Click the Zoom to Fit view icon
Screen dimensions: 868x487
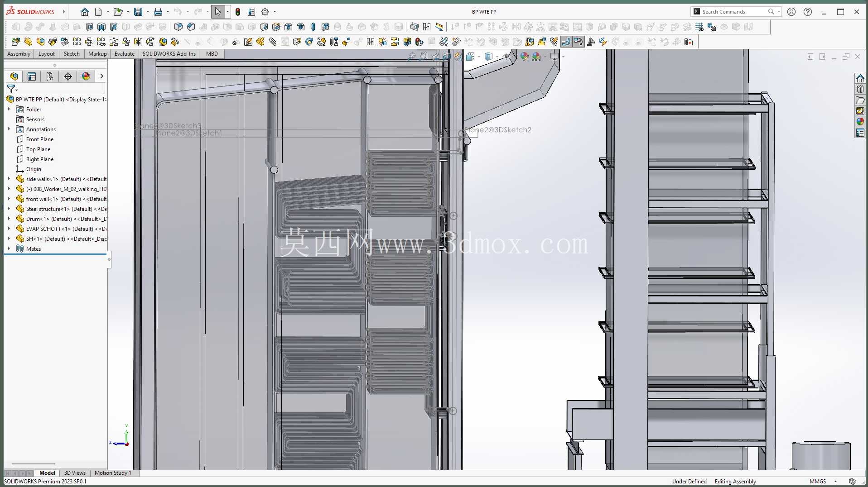411,57
